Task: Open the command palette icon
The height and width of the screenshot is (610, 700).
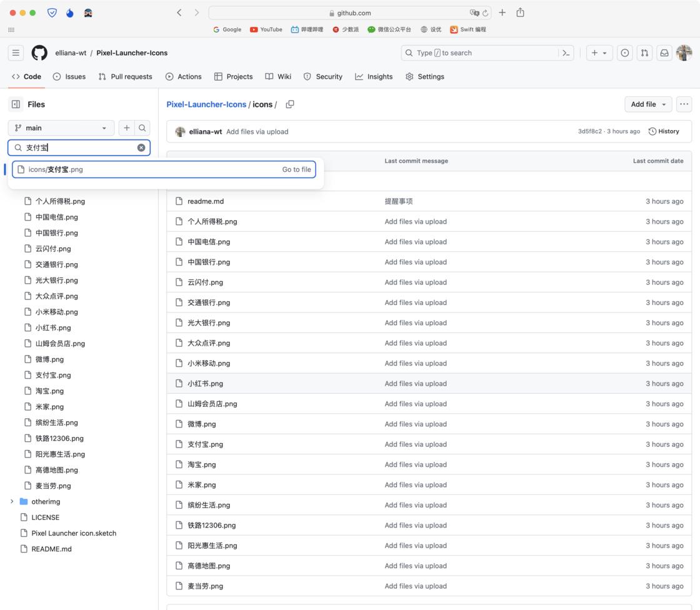Action: 566,53
